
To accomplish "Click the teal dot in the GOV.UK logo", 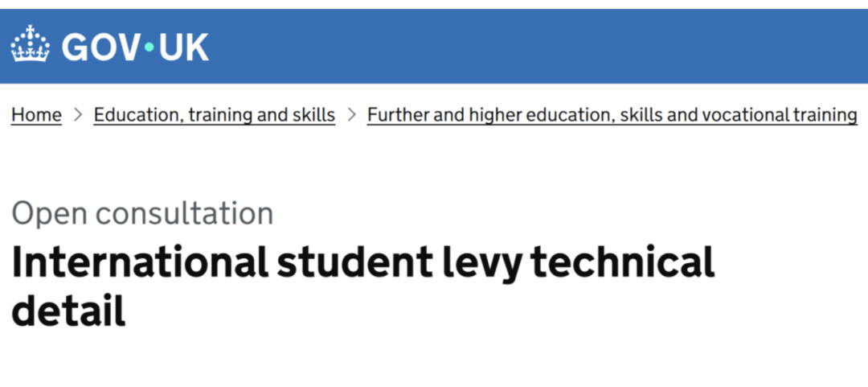I will coord(148,47).
